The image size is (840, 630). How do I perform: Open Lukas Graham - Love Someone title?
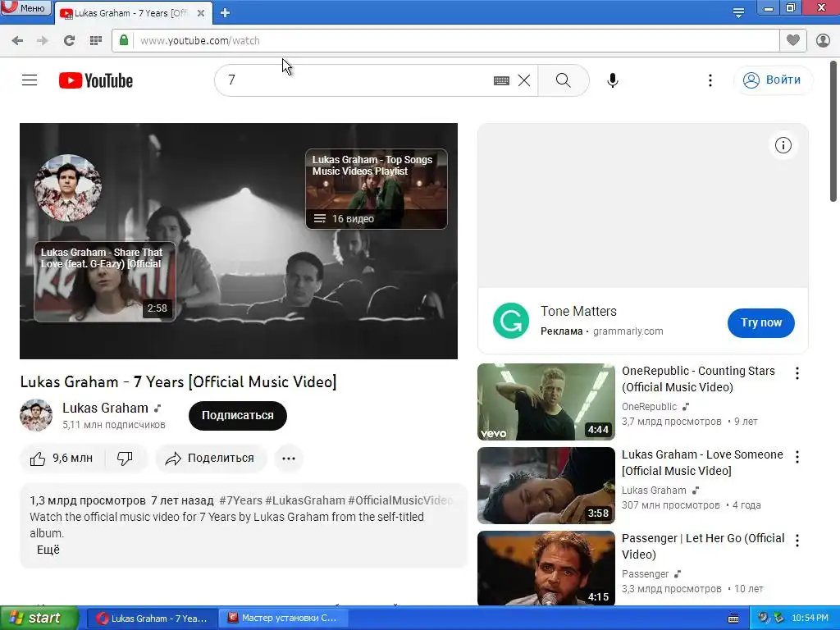[702, 463]
